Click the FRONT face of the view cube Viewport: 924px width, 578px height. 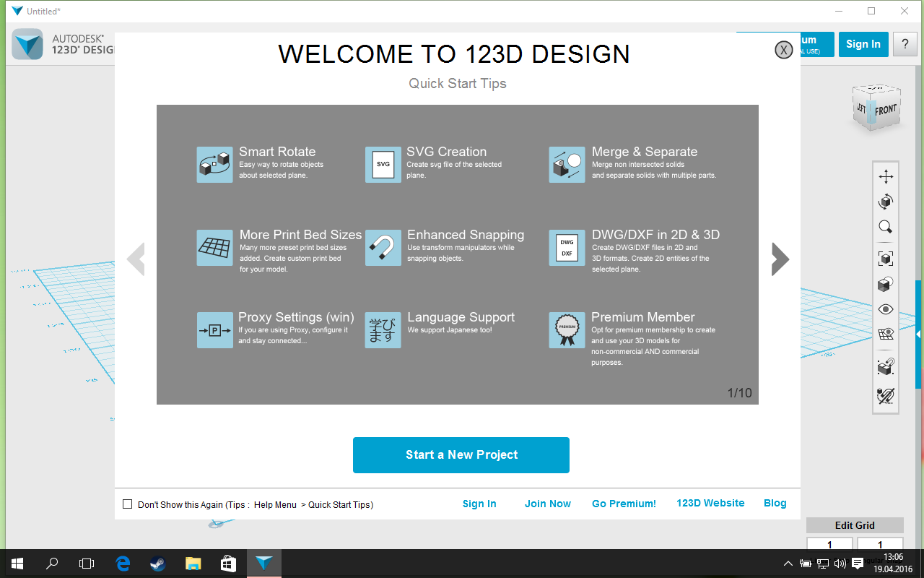coord(886,110)
